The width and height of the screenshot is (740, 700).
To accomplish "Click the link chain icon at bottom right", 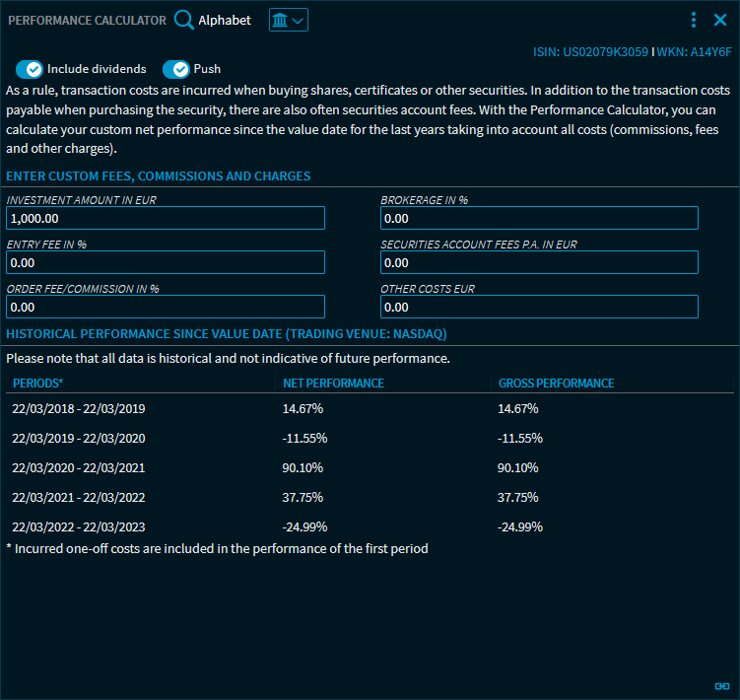I will 720,686.
